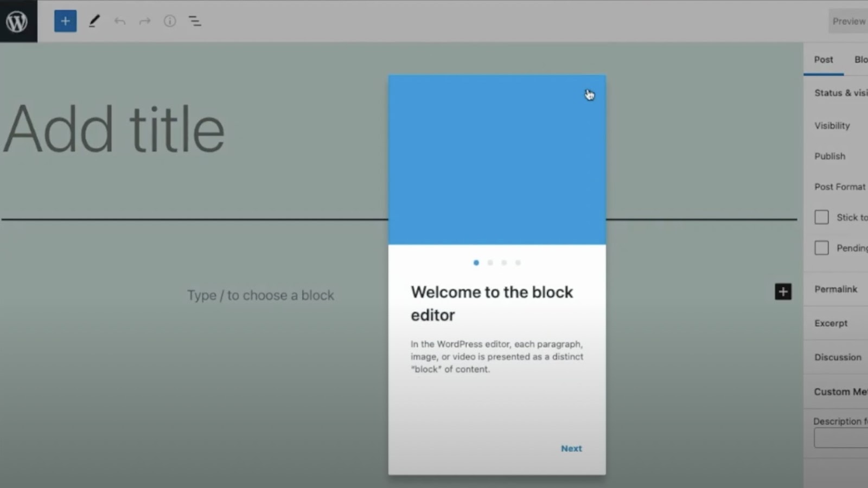Click the Preview button

(x=849, y=21)
